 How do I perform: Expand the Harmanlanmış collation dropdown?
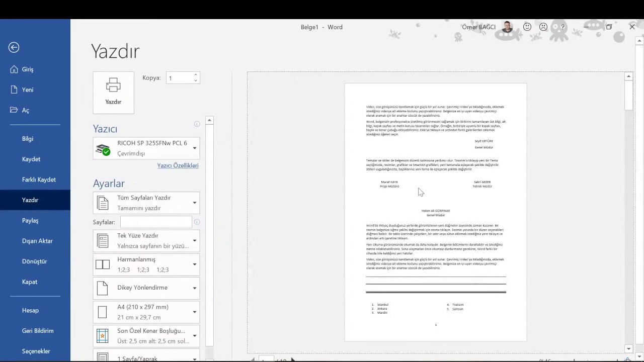(146, 264)
